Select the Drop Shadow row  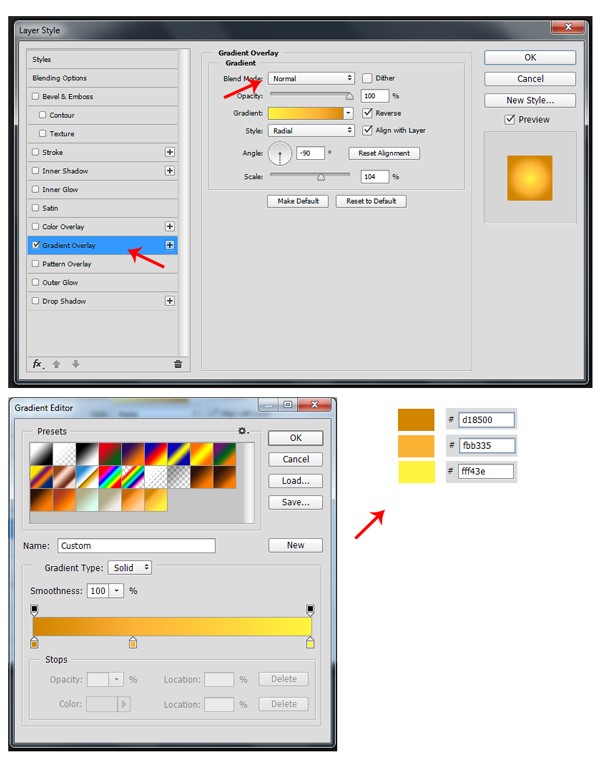[102, 301]
